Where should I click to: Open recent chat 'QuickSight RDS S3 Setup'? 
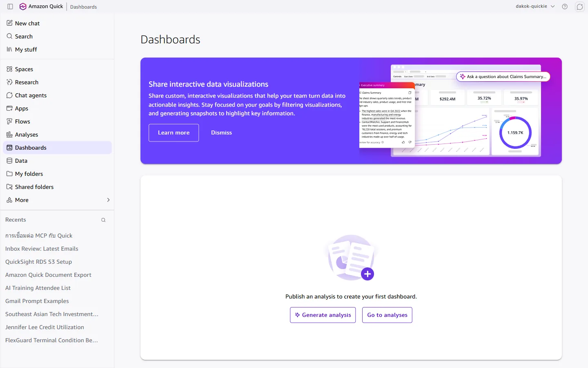click(x=38, y=262)
